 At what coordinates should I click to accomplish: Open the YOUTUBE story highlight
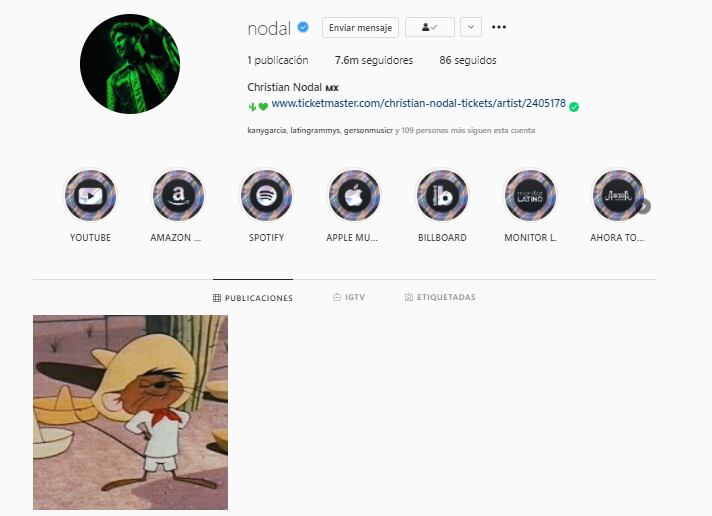click(90, 196)
